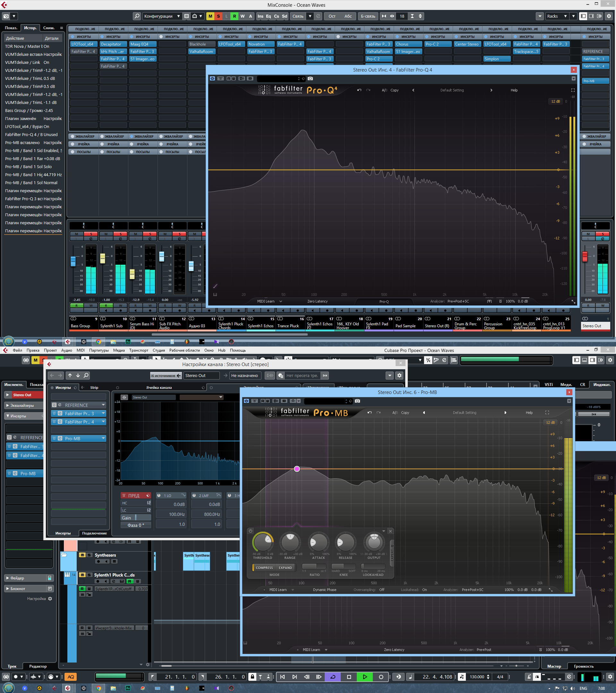Unsolo the Bass Group channel
The height and width of the screenshot is (693, 616).
pos(90,234)
